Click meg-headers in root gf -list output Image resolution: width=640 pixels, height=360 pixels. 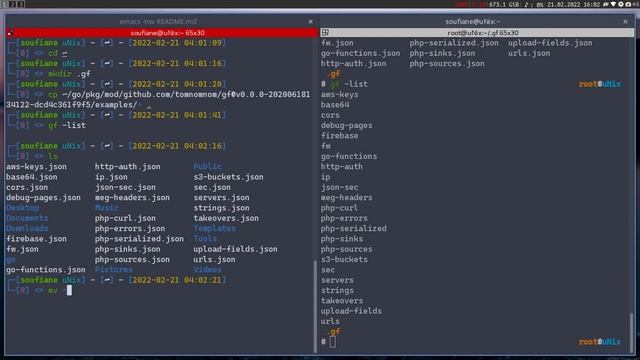[347, 198]
